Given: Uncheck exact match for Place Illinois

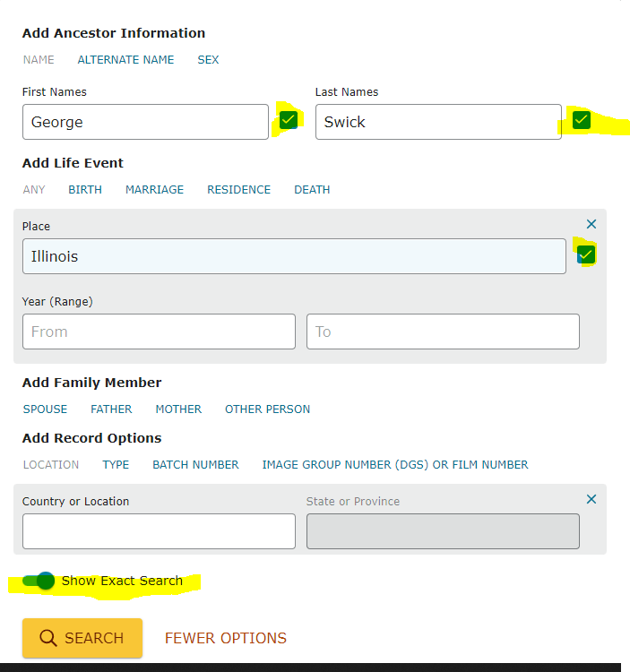Looking at the screenshot, I should 585,254.
